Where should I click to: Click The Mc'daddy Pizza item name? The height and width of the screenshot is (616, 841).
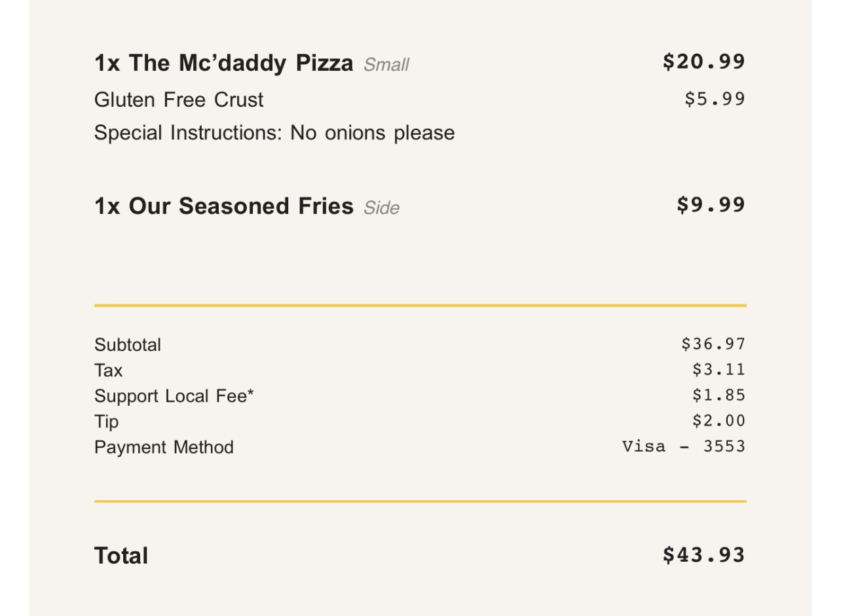[223, 63]
